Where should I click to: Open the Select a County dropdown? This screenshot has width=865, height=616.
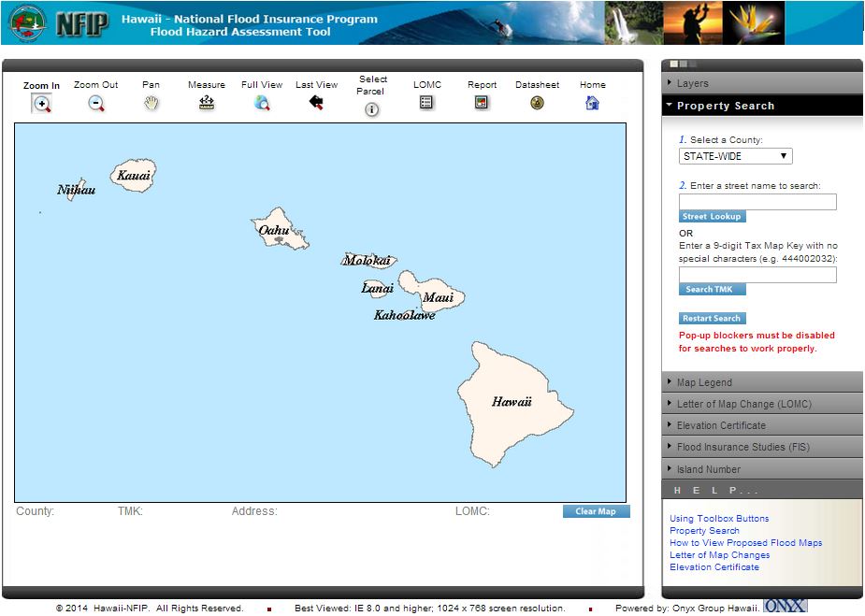(x=734, y=155)
